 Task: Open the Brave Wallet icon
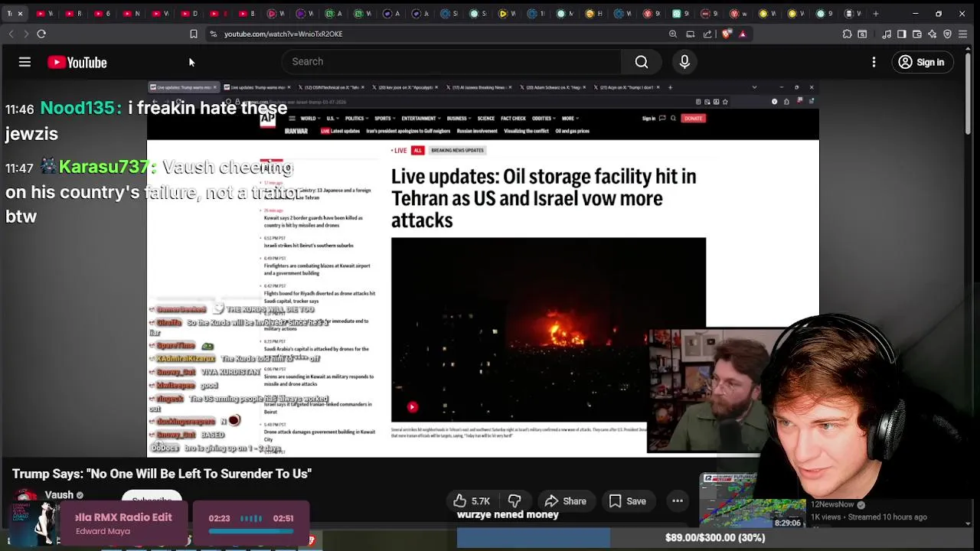(917, 34)
